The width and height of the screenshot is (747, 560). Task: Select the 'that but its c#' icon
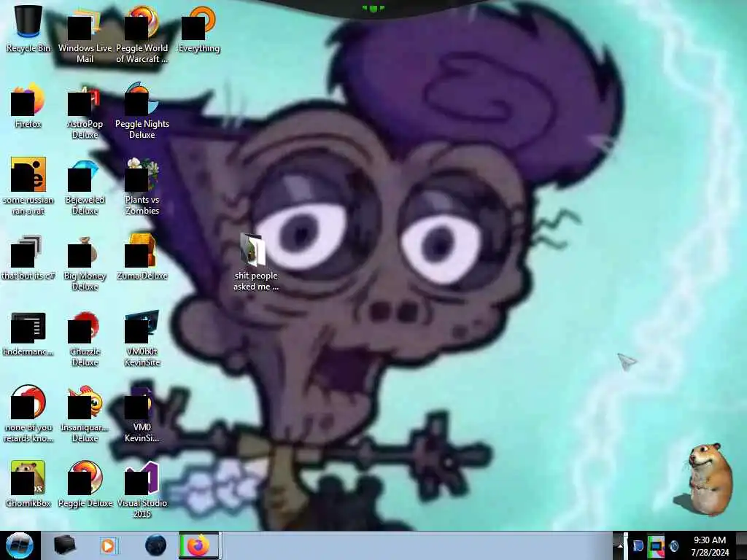[x=28, y=257]
